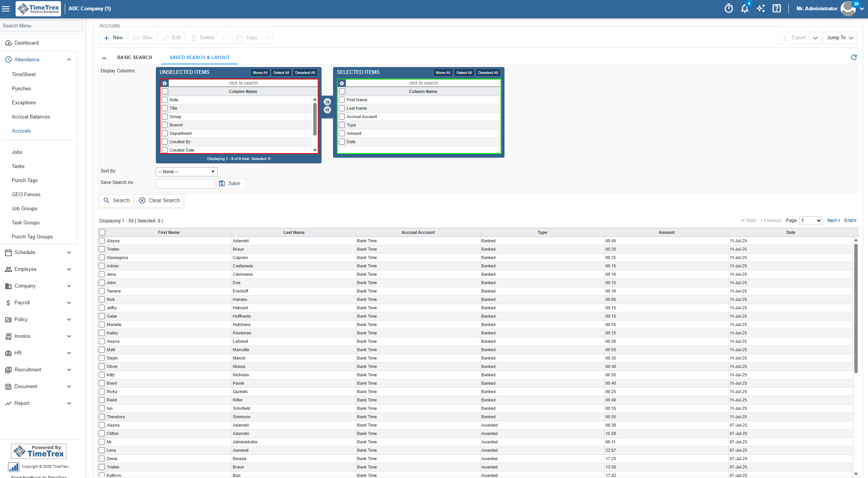The height and width of the screenshot is (478, 868).
Task: Check the Note column checkbox
Action: pos(165,100)
